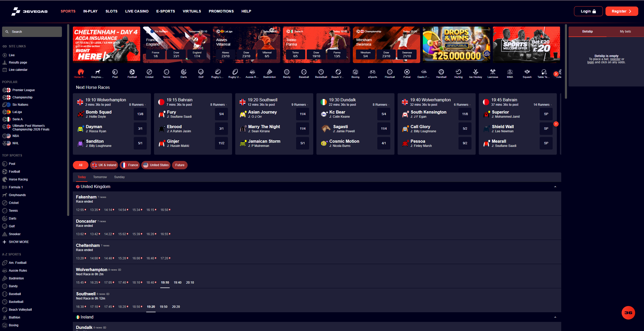Screen dimensions: 644x331
Task: Collapse the United Kingdom races section
Action: pos(555,187)
